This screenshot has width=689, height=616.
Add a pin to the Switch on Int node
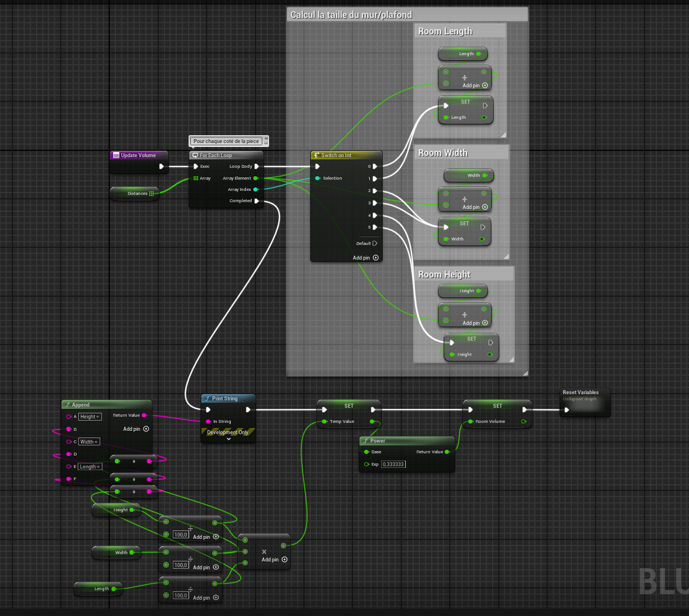point(375,258)
